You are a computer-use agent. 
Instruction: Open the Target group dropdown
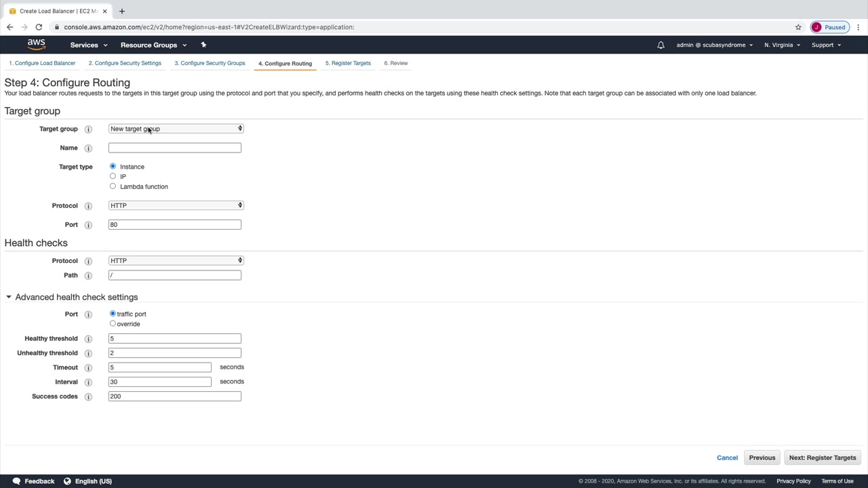click(x=176, y=129)
